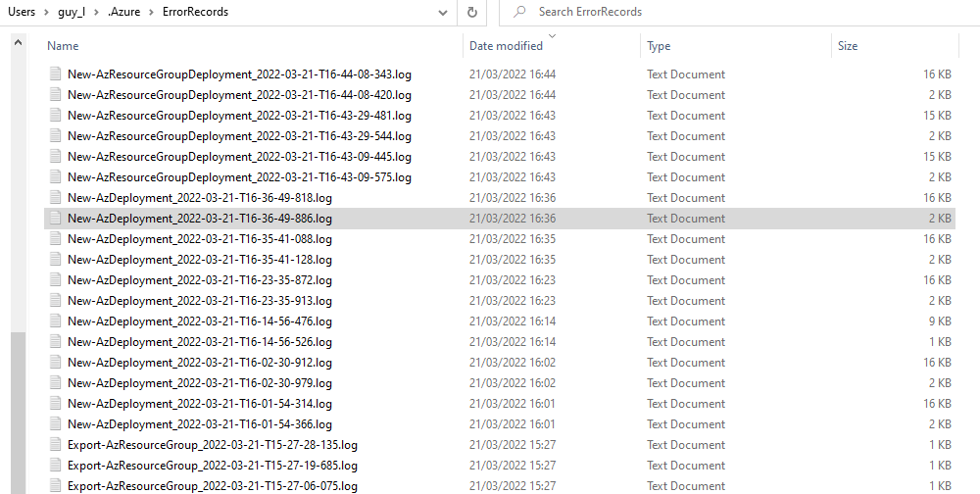
Task: Click the scroll up arrow of the list
Action: (18, 42)
